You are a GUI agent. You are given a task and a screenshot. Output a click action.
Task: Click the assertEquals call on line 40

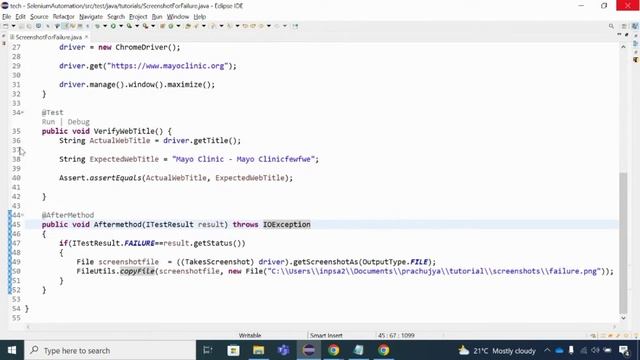[x=116, y=178]
